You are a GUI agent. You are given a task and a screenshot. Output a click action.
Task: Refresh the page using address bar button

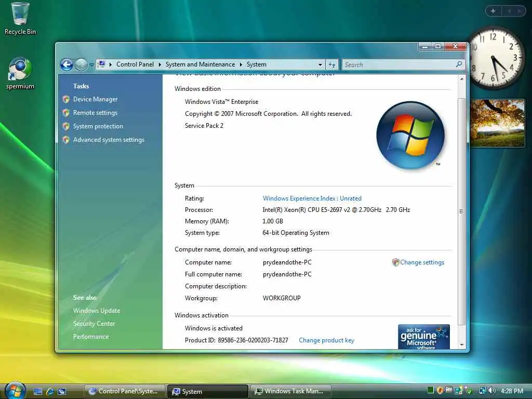pyautogui.click(x=332, y=64)
